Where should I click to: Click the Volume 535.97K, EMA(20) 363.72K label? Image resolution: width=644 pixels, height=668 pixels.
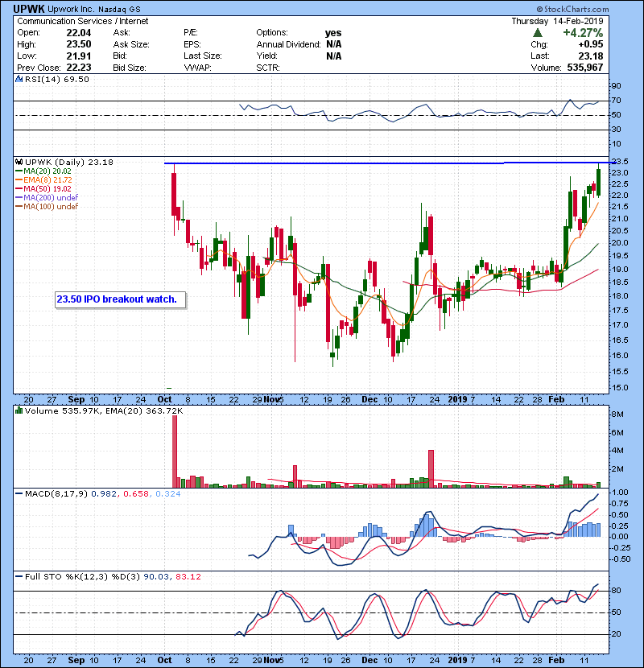104,411
